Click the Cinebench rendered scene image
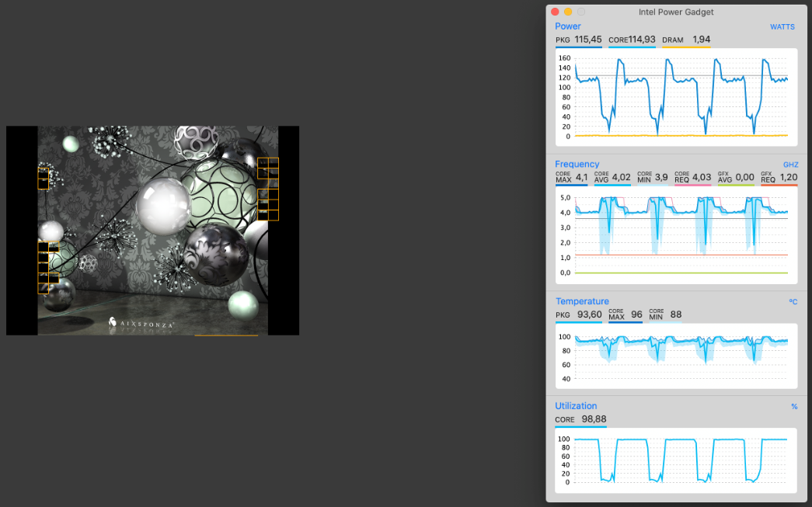Image resolution: width=812 pixels, height=507 pixels. click(152, 231)
